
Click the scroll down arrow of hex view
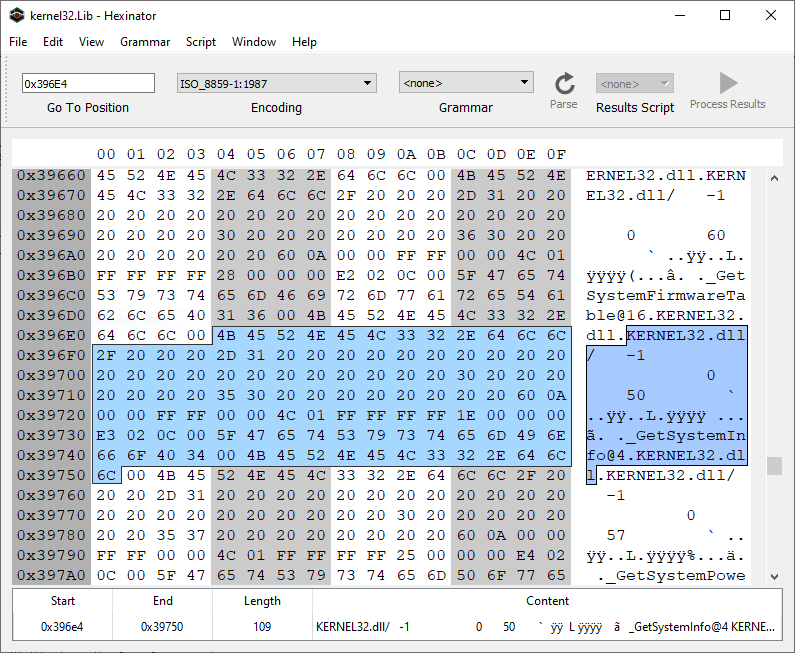[774, 576]
